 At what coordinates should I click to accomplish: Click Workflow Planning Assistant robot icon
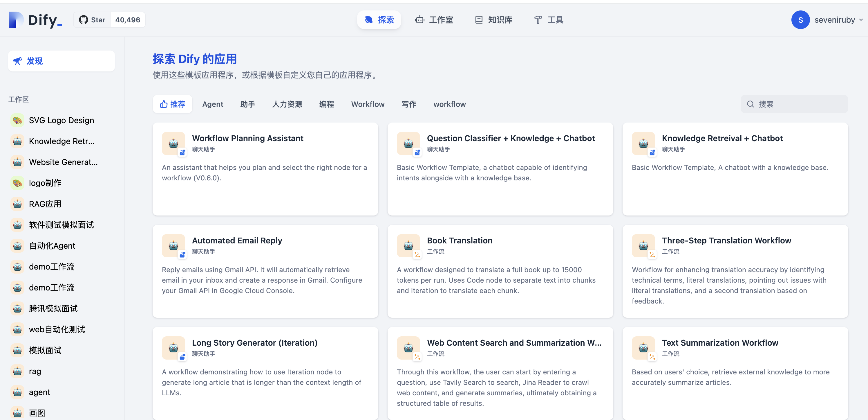pyautogui.click(x=173, y=143)
